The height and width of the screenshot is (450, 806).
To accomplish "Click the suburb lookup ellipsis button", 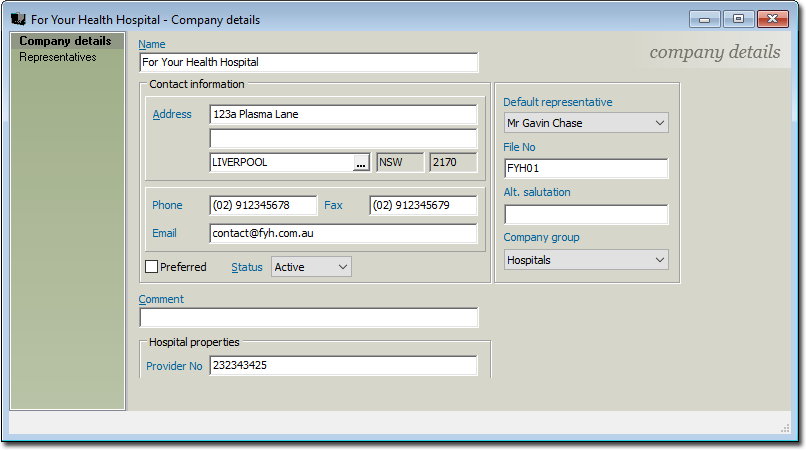I will tap(361, 162).
